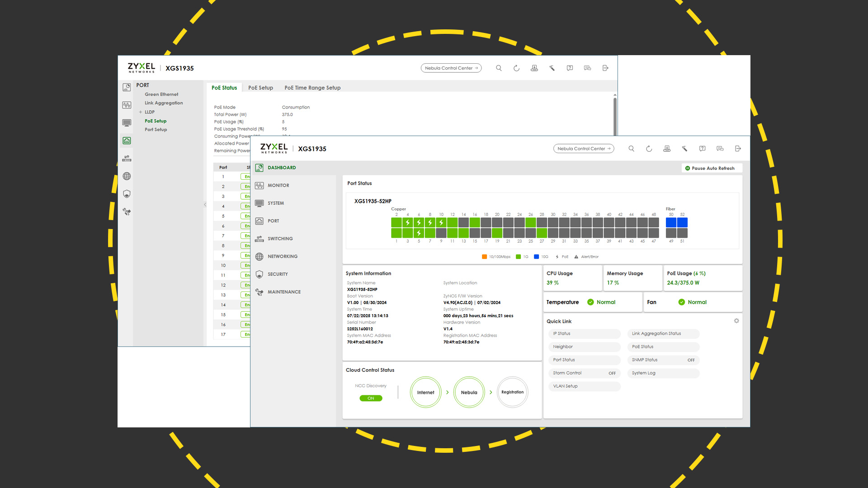Click the Monitor waveform icon in front window

tap(259, 186)
